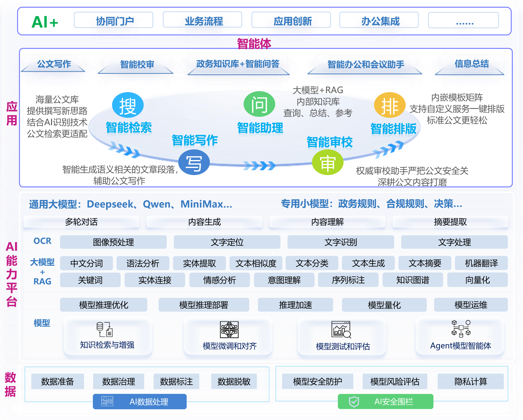Select the 实体提取 box
The width and height of the screenshot is (523, 420).
tap(199, 263)
